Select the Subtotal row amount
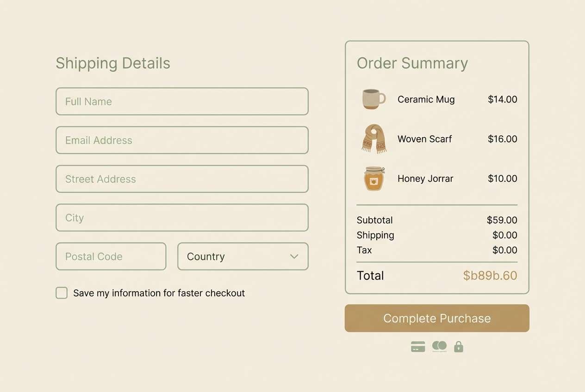The width and height of the screenshot is (585, 392). [502, 220]
